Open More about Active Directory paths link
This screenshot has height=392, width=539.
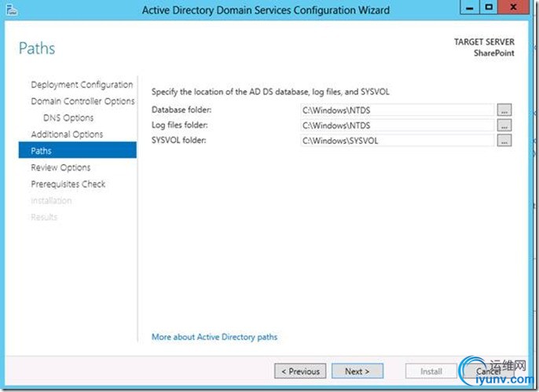[214, 337]
